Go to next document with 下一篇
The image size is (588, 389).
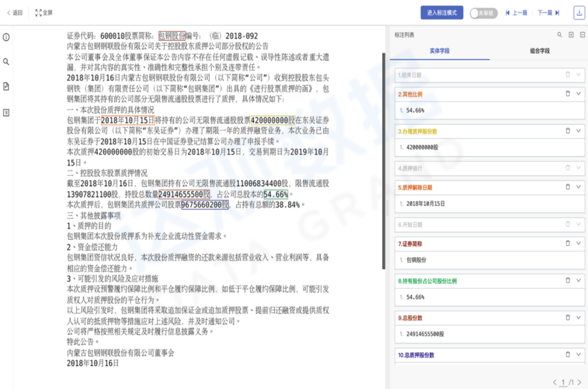tap(548, 13)
